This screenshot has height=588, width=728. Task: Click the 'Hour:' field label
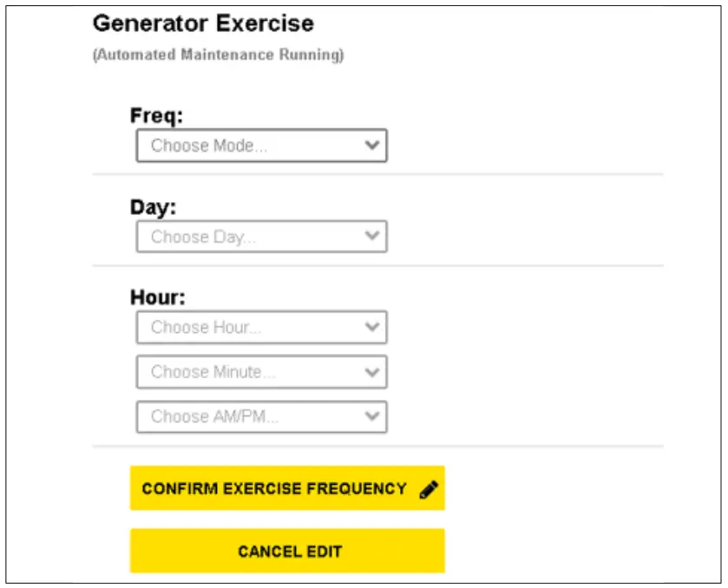pos(158,297)
